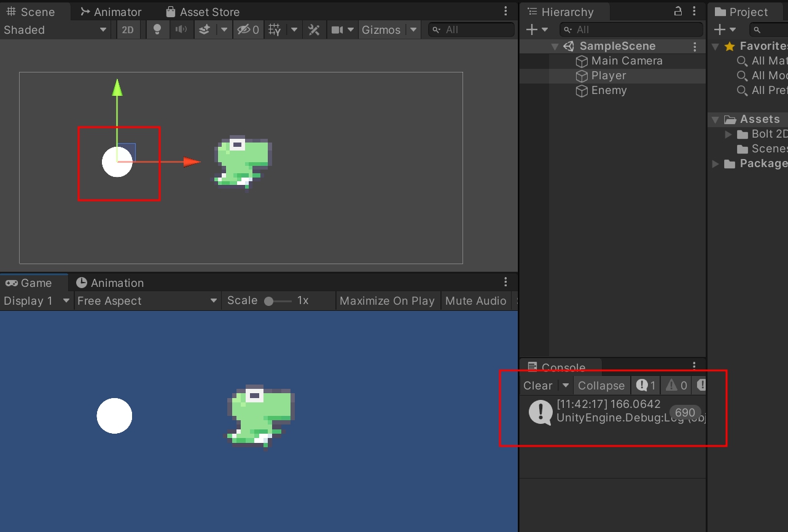Select the Scenes folder in Project
This screenshot has height=532, width=788.
tap(762, 149)
